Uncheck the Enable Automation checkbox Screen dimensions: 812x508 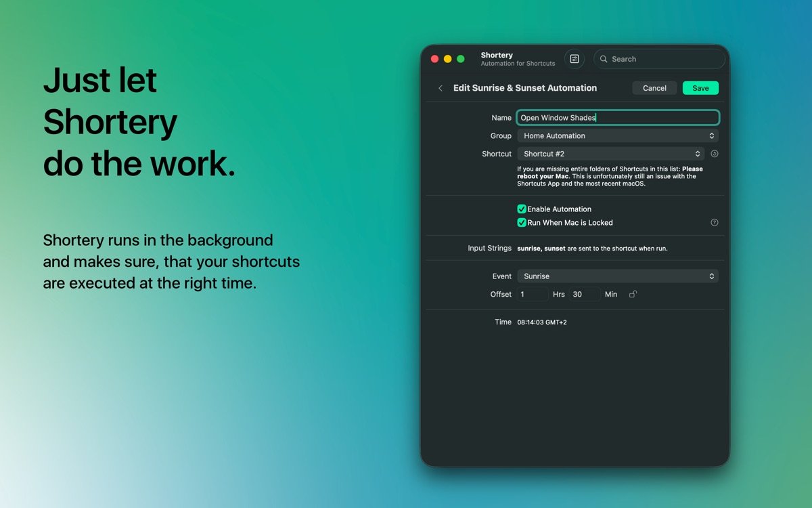pyautogui.click(x=522, y=209)
